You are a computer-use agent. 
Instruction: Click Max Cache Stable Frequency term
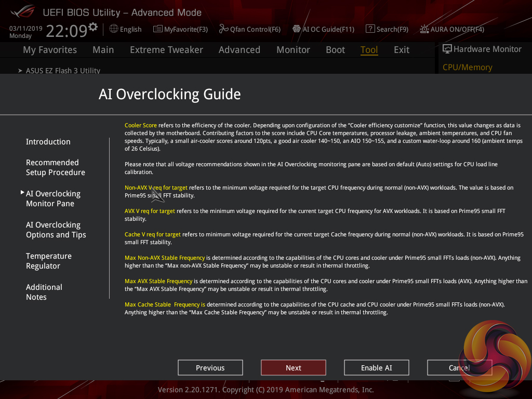[165, 304]
